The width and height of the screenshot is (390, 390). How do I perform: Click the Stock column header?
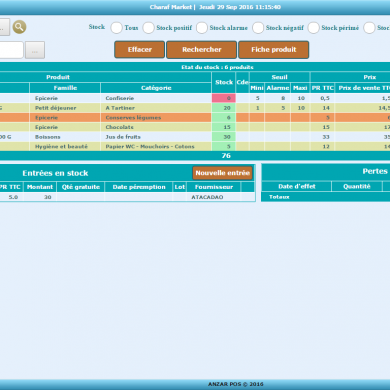(x=224, y=82)
